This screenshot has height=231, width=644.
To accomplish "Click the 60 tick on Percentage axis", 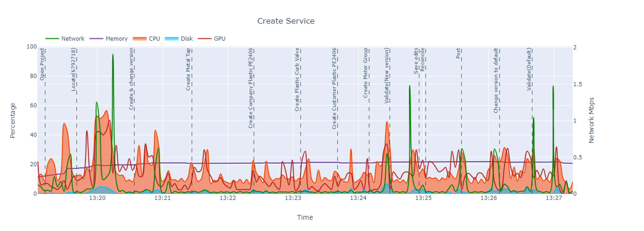I will coord(33,106).
